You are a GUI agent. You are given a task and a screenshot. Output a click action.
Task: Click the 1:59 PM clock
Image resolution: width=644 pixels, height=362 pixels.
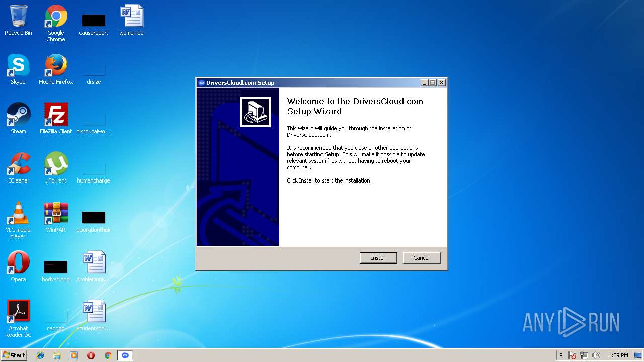pos(618,355)
